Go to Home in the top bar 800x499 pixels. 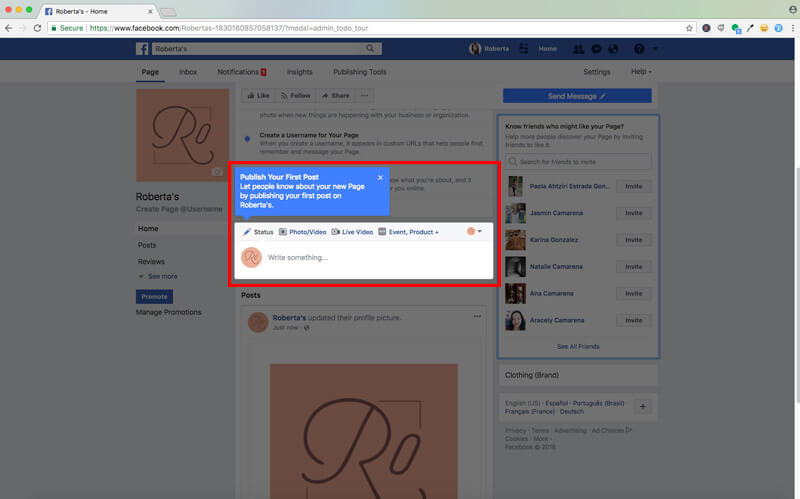(547, 48)
